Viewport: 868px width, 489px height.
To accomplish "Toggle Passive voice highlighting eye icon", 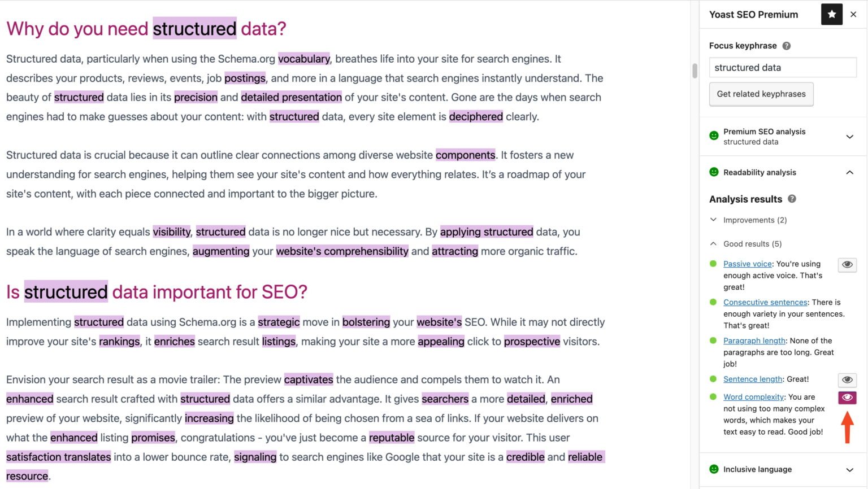I will pos(847,264).
